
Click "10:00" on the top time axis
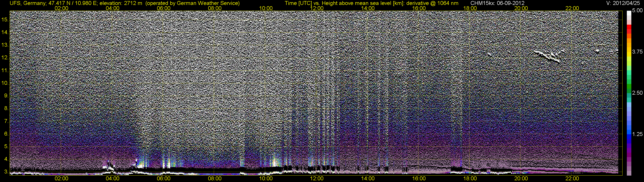click(266, 8)
